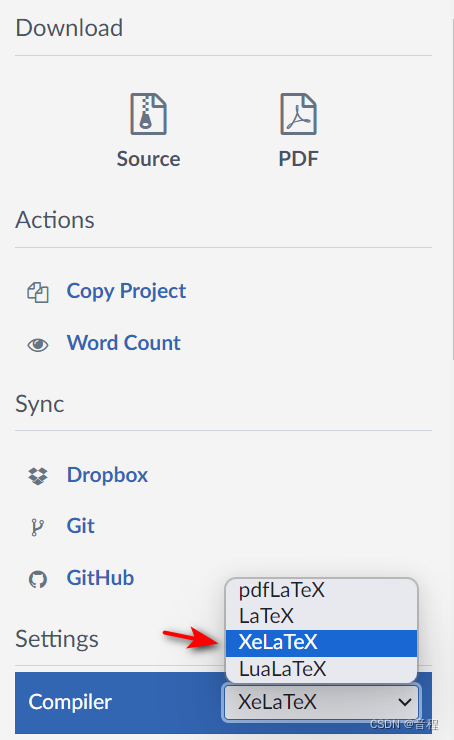This screenshot has width=454, height=740.
Task: Click the Git branch icon
Action: click(37, 527)
